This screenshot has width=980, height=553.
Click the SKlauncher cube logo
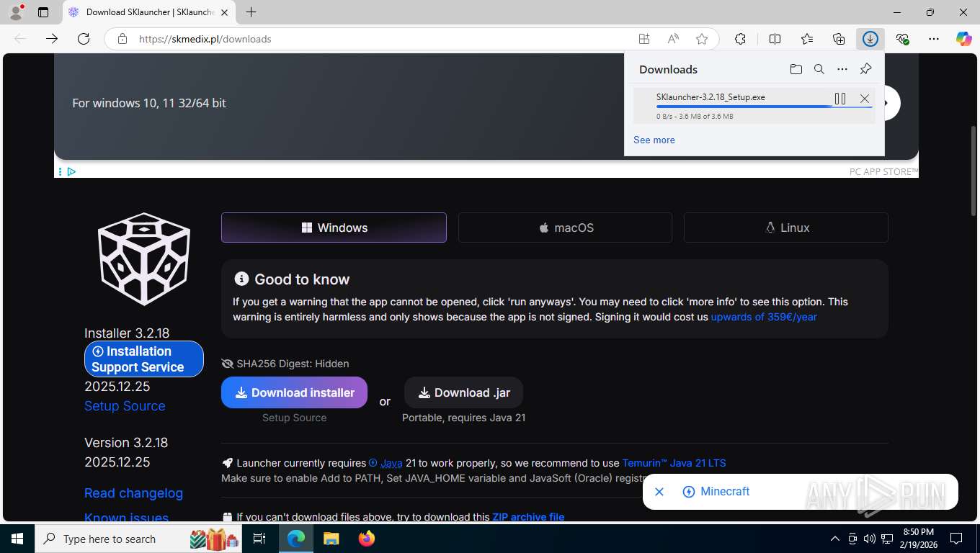pos(144,258)
